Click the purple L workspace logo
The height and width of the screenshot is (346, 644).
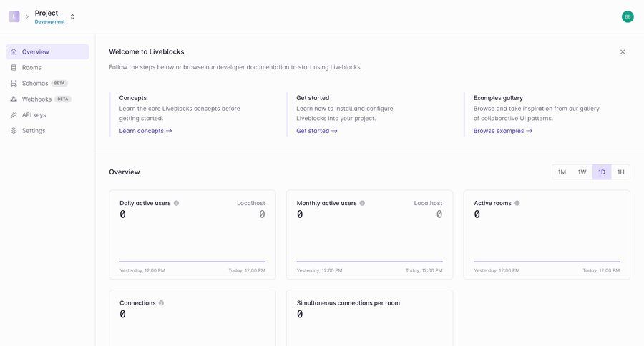pyautogui.click(x=14, y=16)
